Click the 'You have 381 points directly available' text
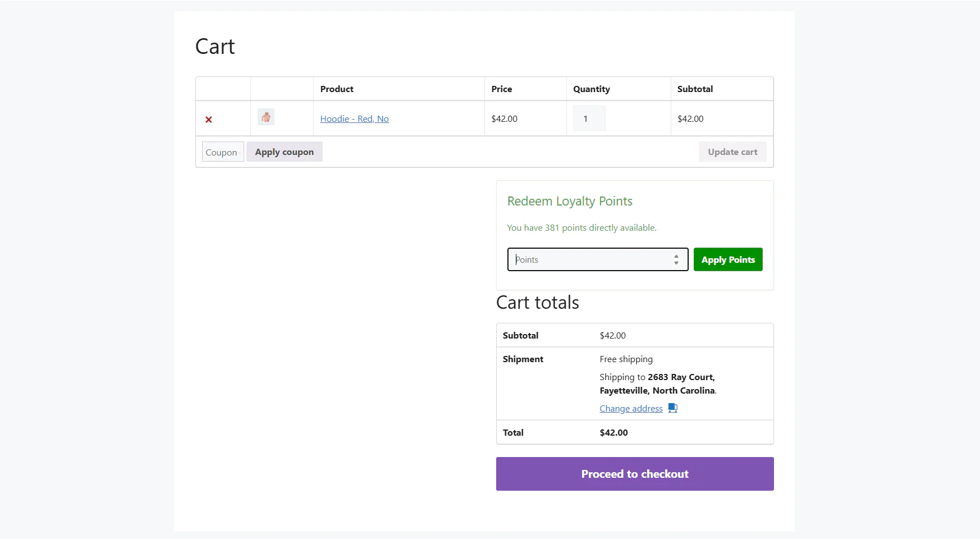Screen dimensions: 980x539 point(581,227)
